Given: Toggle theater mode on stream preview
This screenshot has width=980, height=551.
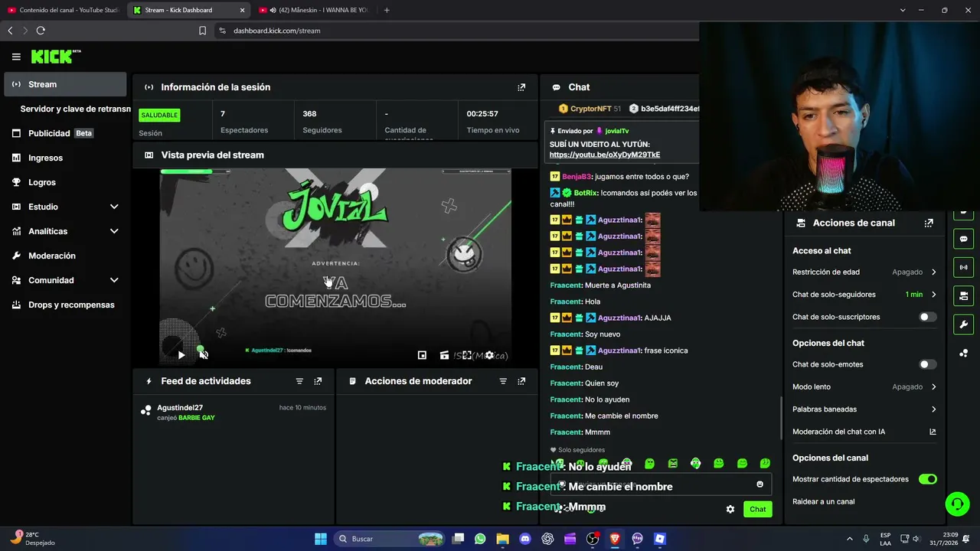Looking at the screenshot, I should click(x=444, y=355).
